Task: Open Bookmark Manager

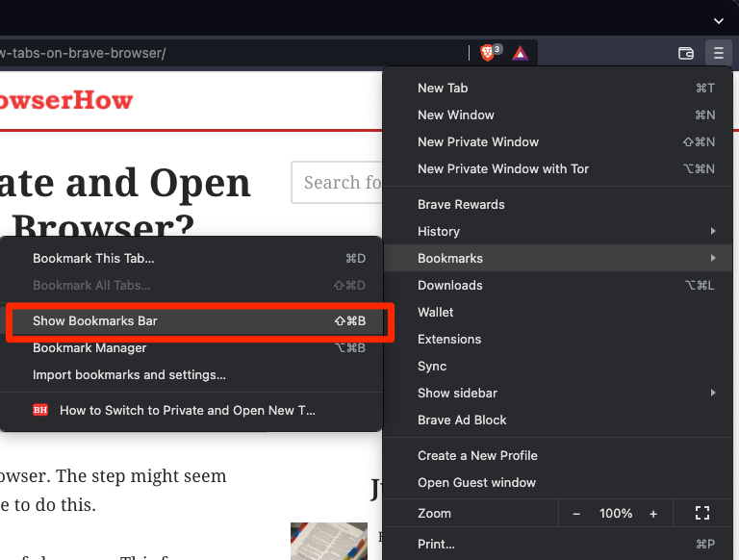Action: 89,347
